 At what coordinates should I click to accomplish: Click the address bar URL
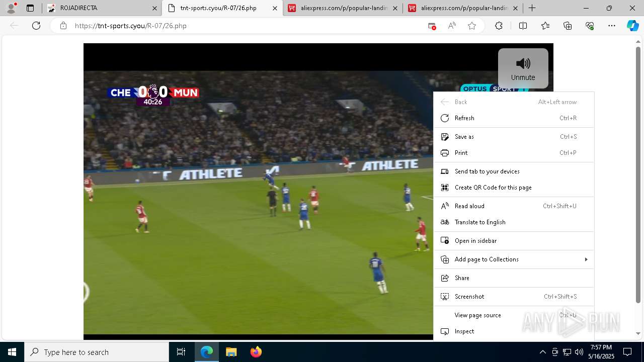tap(131, 26)
